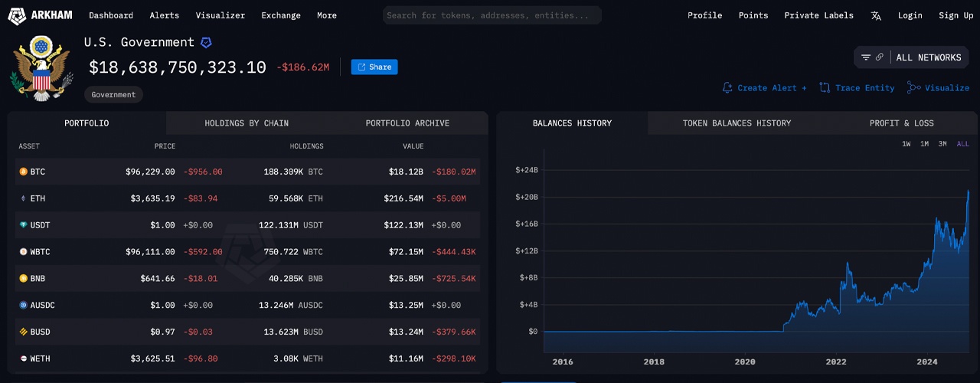Click the U.S. Government eagle seal
This screenshot has width=980, height=383.
click(41, 70)
